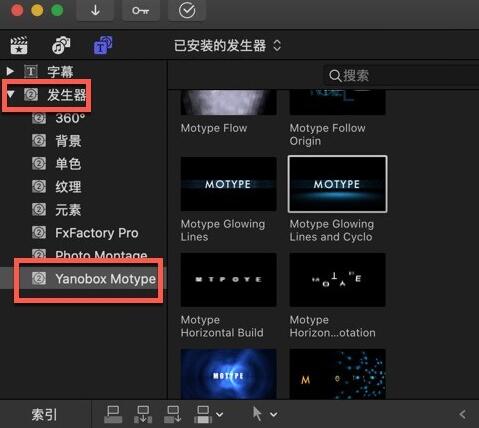Click the overwrite clip button
This screenshot has height=428, width=479.
click(x=203, y=414)
